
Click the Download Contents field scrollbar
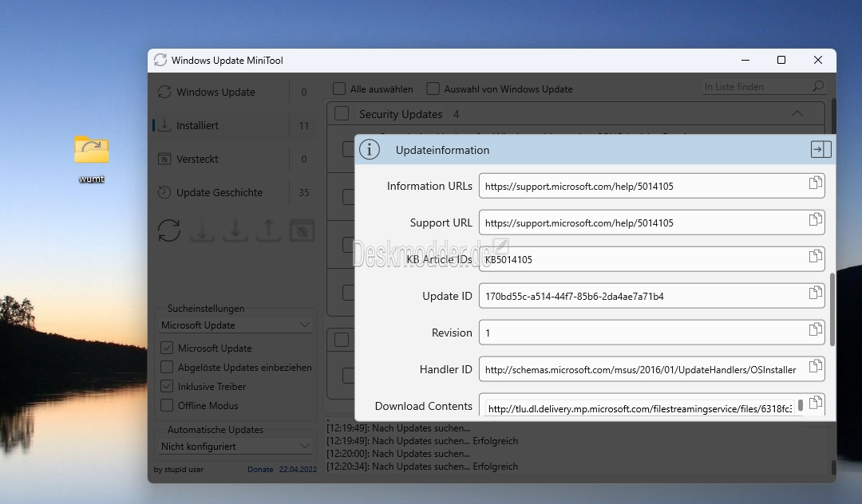(801, 405)
